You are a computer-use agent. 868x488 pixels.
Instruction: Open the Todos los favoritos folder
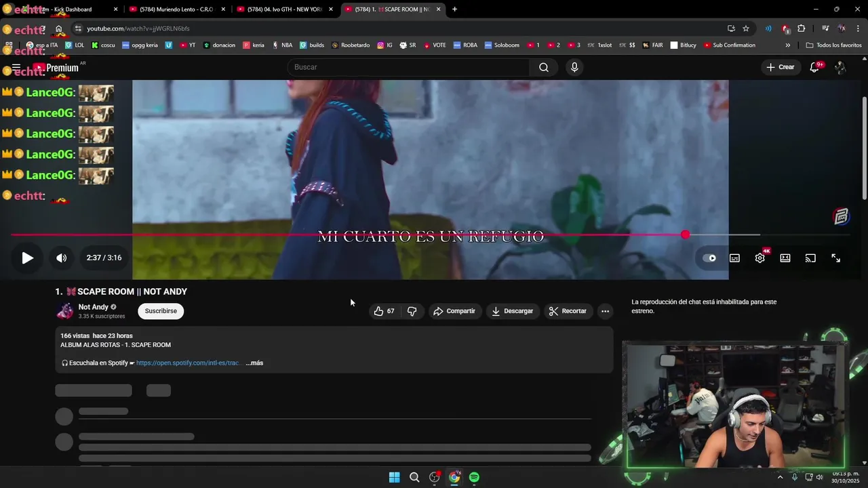[x=833, y=45]
